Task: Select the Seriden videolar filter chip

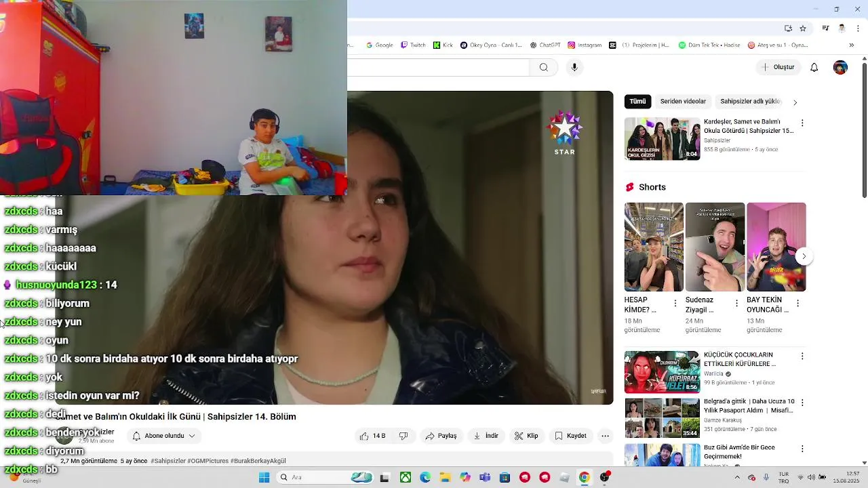Action: [683, 102]
